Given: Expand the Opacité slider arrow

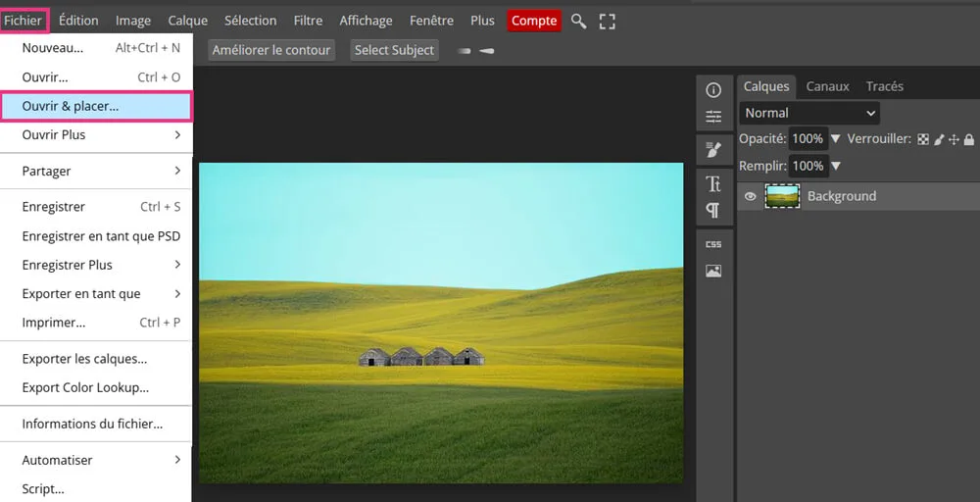Looking at the screenshot, I should (836, 139).
